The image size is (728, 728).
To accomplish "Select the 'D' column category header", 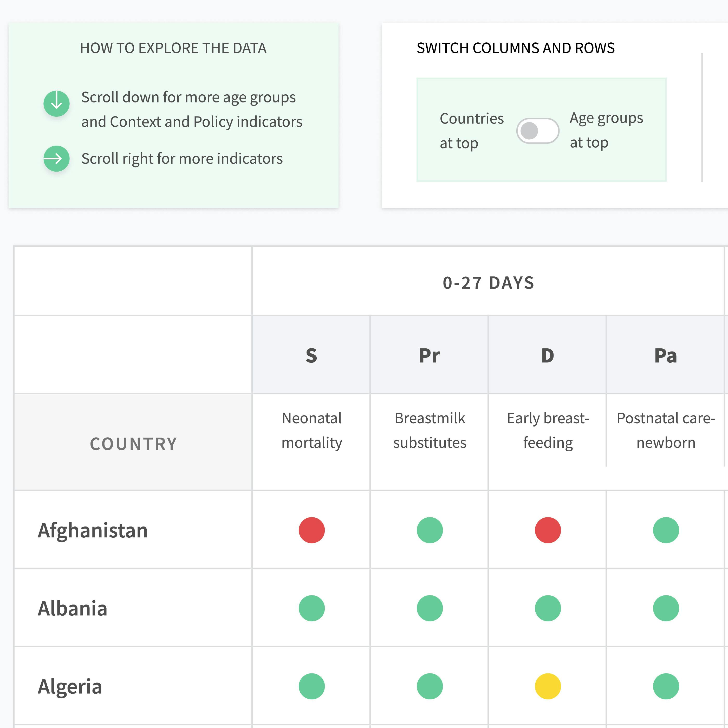I will click(x=547, y=355).
